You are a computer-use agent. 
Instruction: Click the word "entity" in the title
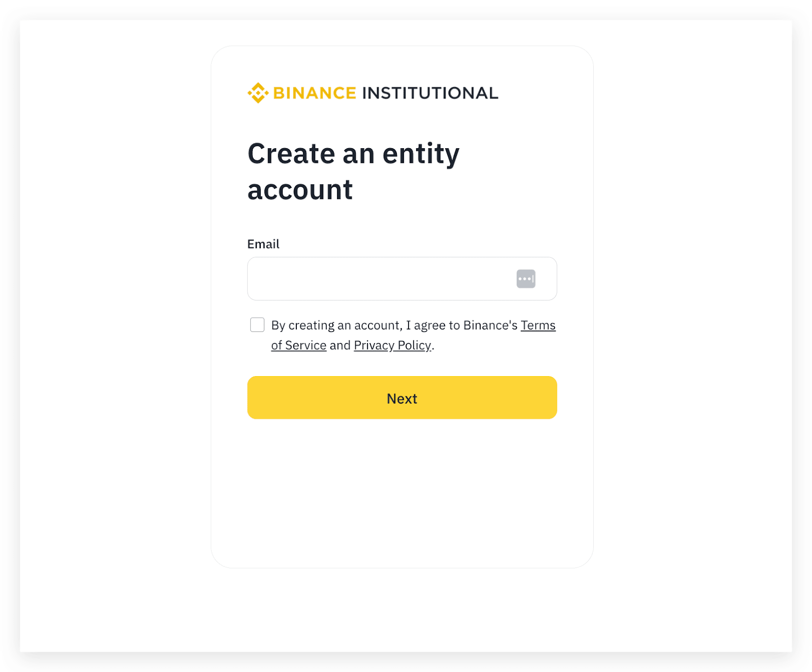pos(421,154)
